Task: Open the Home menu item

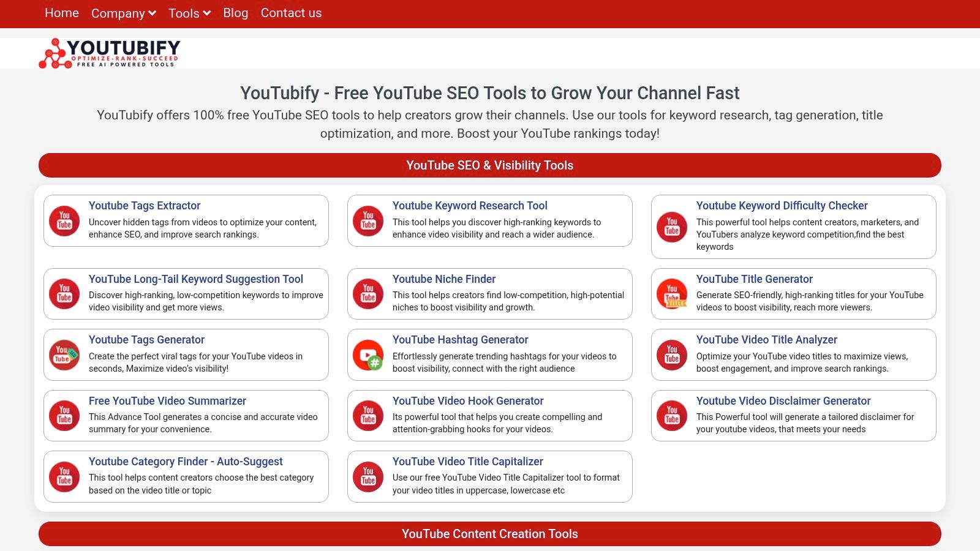Action: click(x=61, y=13)
